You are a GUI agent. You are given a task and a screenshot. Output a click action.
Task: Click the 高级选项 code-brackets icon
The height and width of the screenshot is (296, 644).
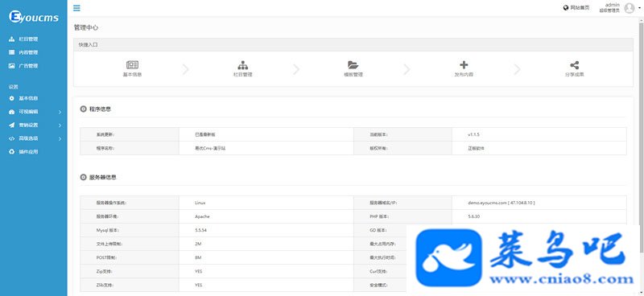(x=11, y=139)
